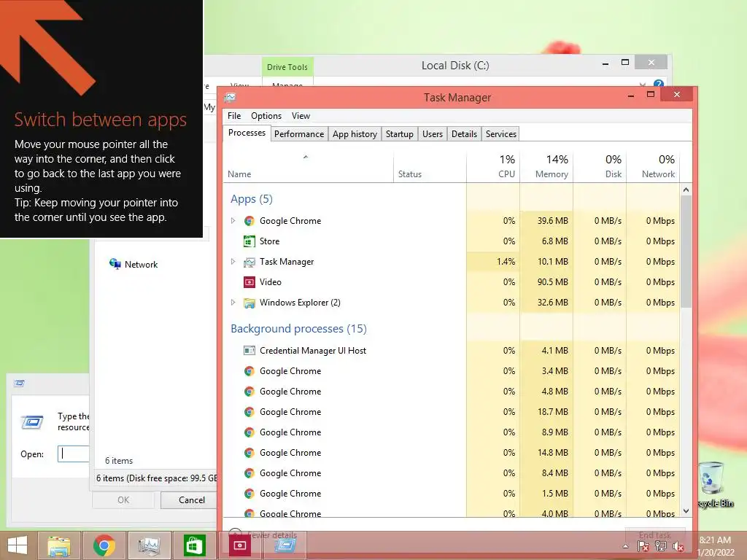
Task: Open Google Chrome from the taskbar
Action: [x=104, y=545]
